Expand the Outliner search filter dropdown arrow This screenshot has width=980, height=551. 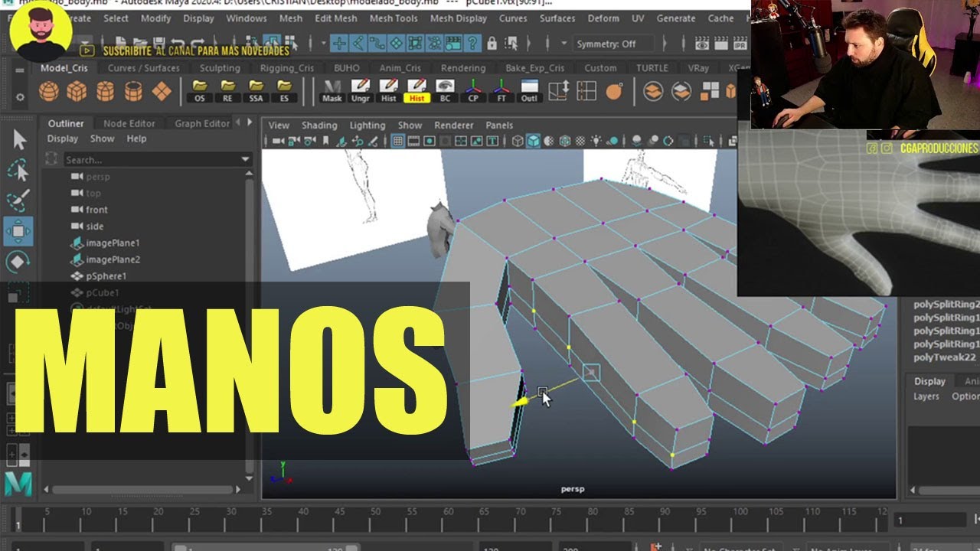coord(246,159)
